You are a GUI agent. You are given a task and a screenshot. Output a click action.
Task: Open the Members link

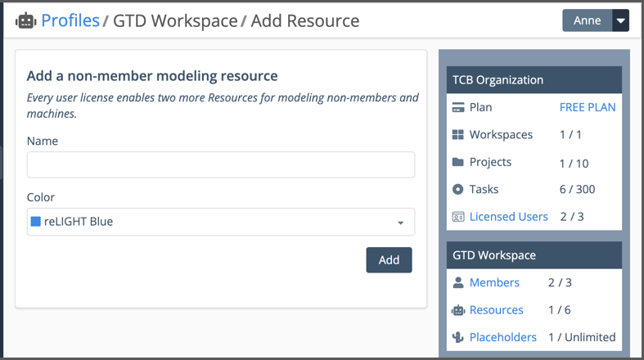[x=494, y=283]
